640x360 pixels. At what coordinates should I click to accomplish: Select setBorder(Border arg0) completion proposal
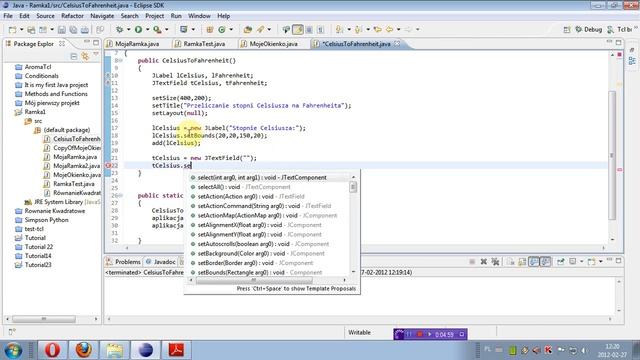256,263
